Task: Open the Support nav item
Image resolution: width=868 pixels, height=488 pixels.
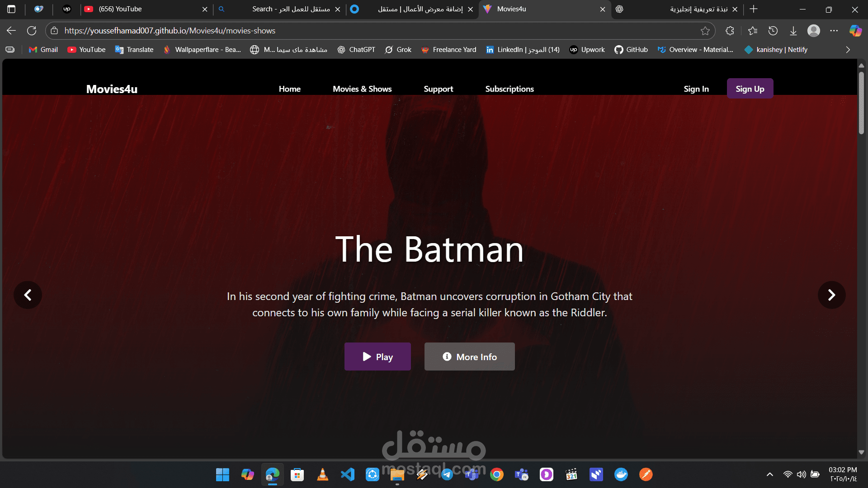Action: pos(438,89)
